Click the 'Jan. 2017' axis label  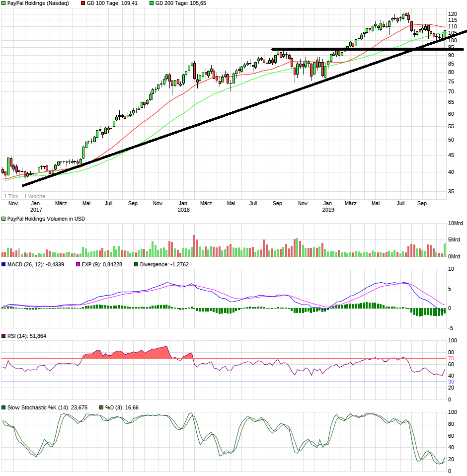tap(36, 206)
